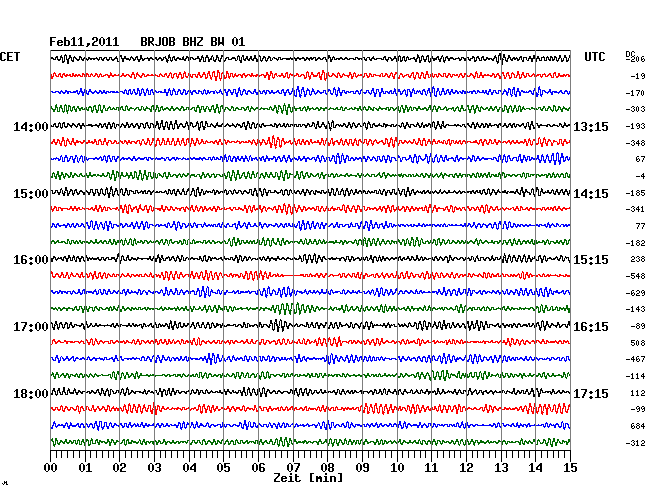Image resolution: width=650 pixels, height=494 pixels.
Task: Click DC offset value -341
Action: 635,209
